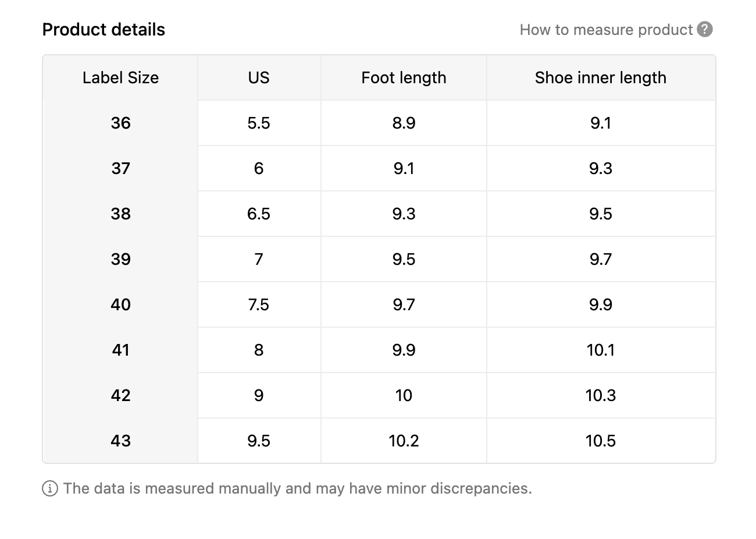The width and height of the screenshot is (756, 539).
Task: Click the foot length 10.2 cell
Action: (404, 441)
